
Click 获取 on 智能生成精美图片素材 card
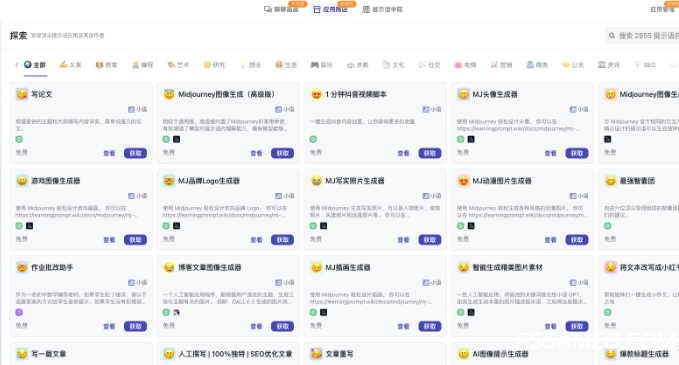[x=577, y=326]
